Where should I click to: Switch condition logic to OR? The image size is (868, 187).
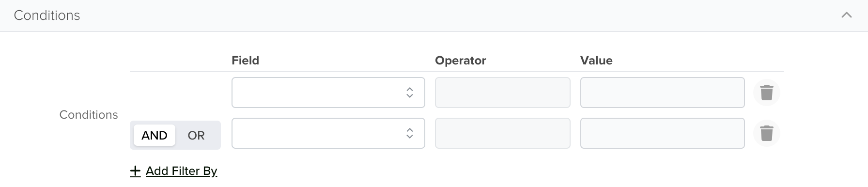point(196,135)
